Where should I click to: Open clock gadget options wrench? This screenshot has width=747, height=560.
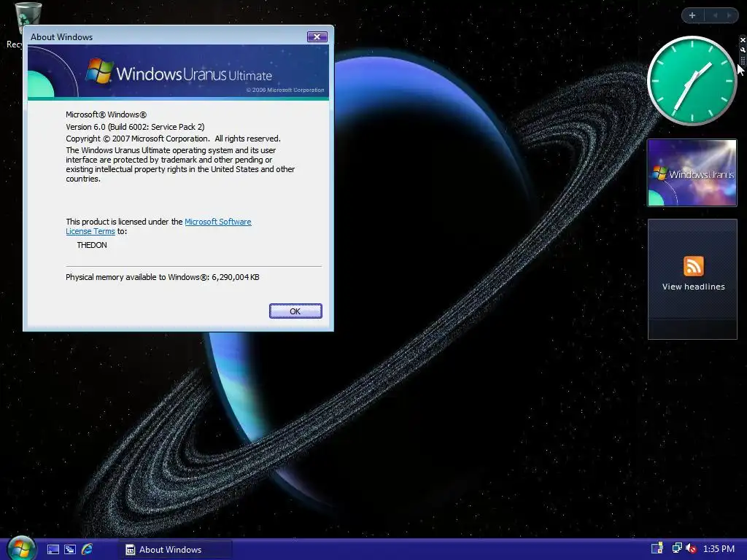[742, 50]
